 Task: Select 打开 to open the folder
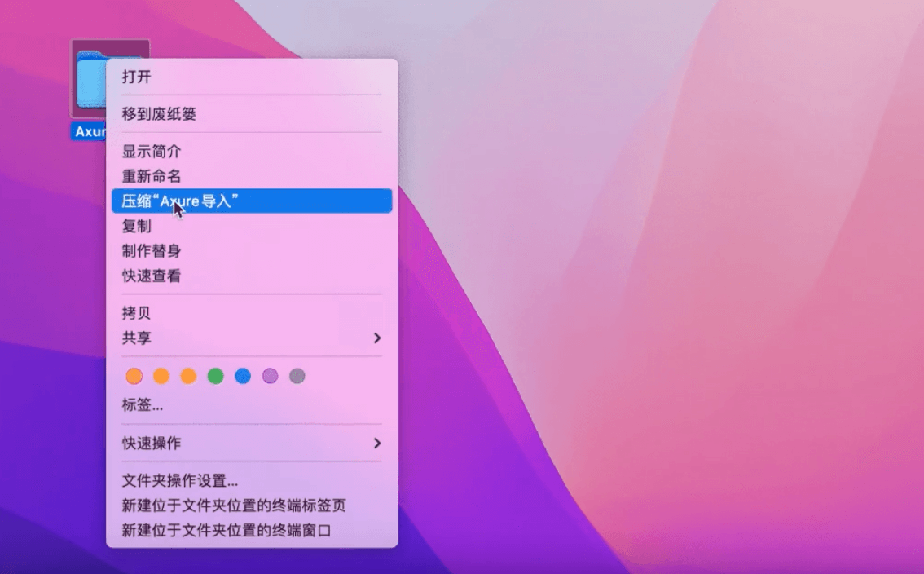tap(135, 76)
